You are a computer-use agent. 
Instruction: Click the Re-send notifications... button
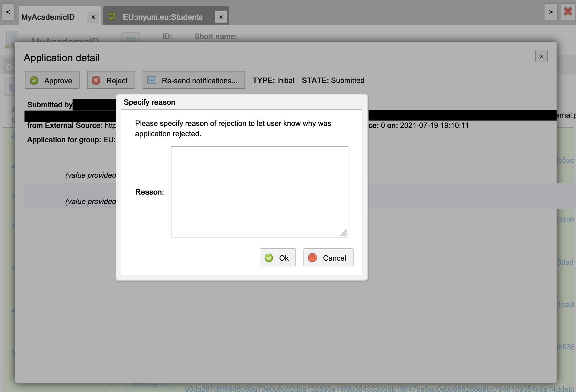pos(194,80)
